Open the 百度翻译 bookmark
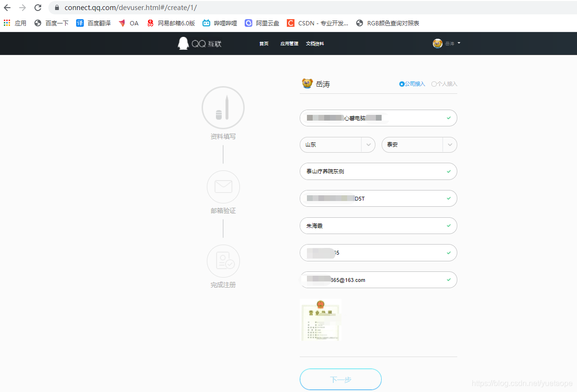The image size is (577, 392). [93, 23]
